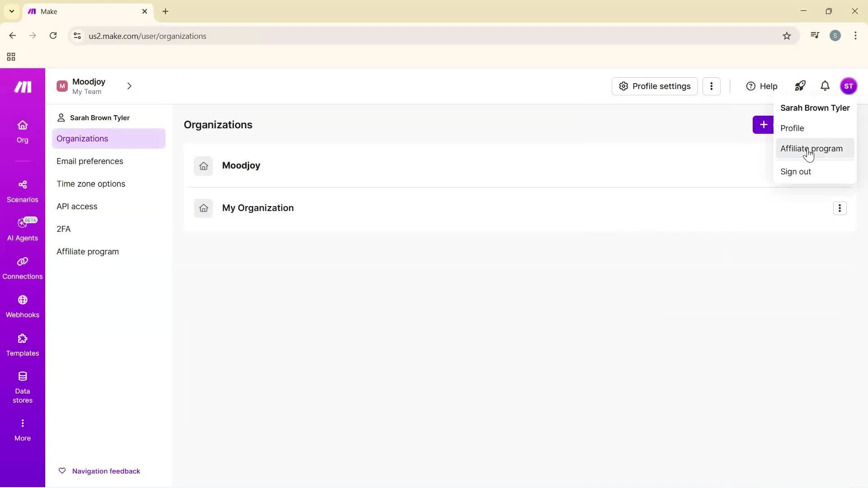Go to Webhooks from the sidebar

click(23, 306)
